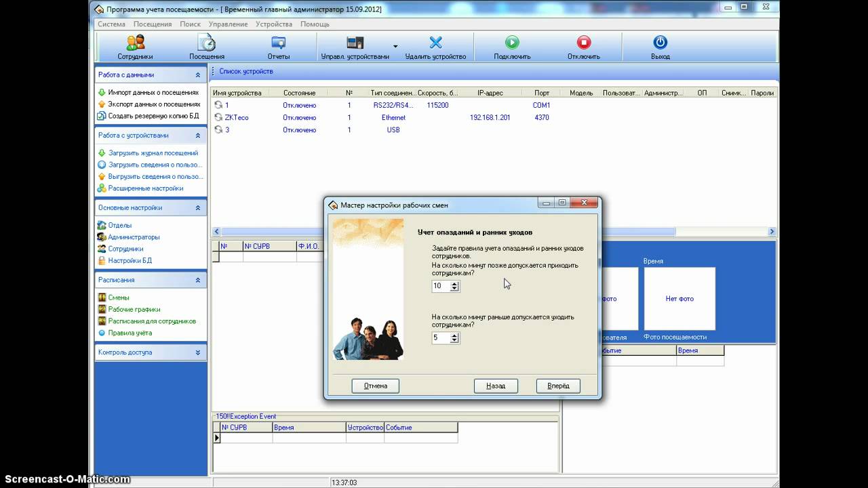868x488 pixels.
Task: Increase late-arrival minutes spinner up arrow
Action: 454,284
